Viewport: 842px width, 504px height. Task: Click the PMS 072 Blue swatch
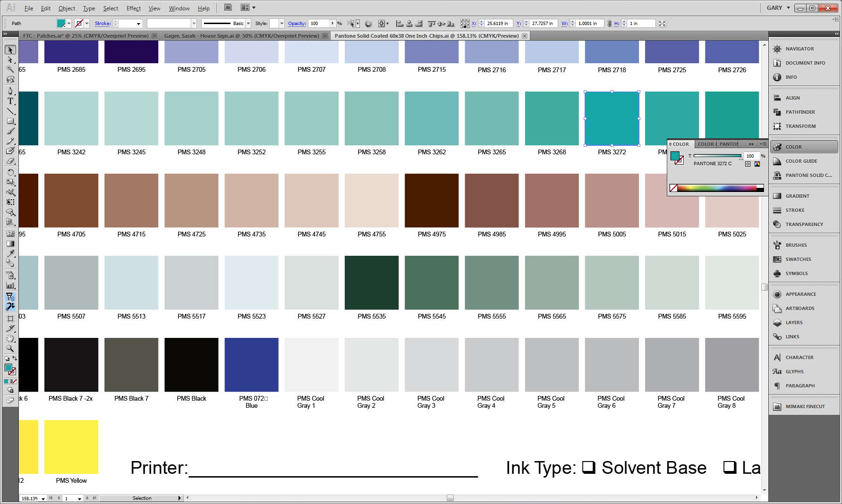252,365
